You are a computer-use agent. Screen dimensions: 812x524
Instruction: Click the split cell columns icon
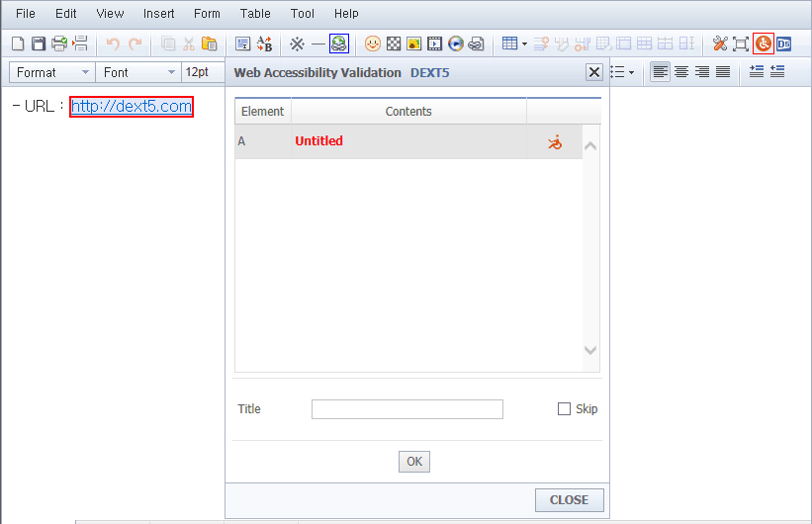coord(686,44)
